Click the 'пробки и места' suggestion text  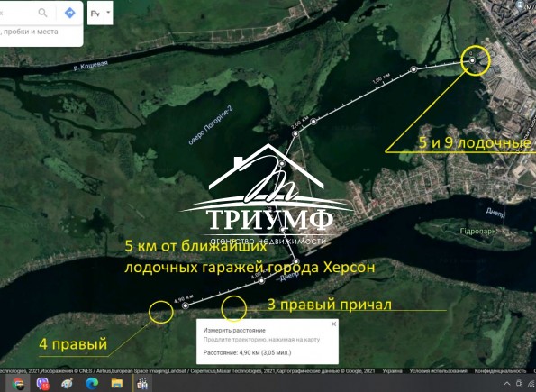[32, 32]
